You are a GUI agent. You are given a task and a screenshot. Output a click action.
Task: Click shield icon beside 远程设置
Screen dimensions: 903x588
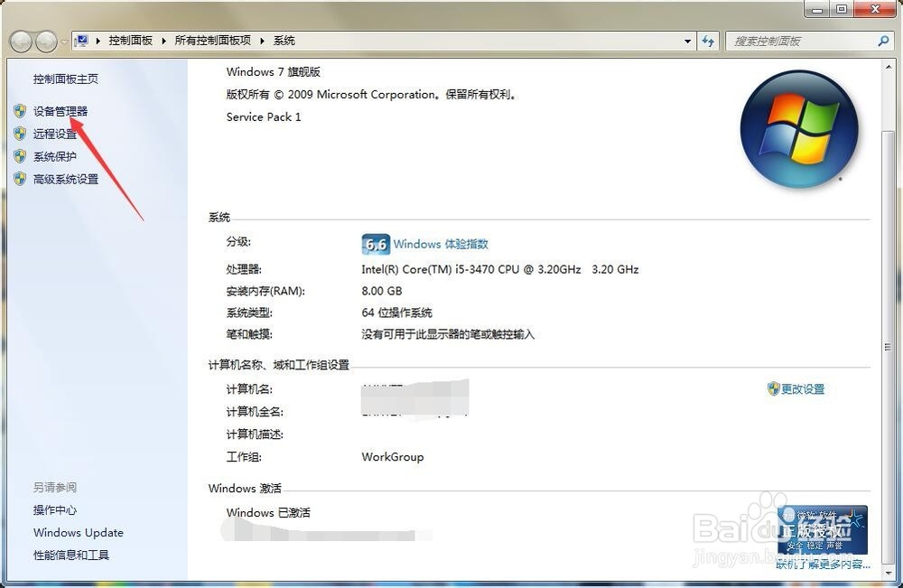(20, 134)
